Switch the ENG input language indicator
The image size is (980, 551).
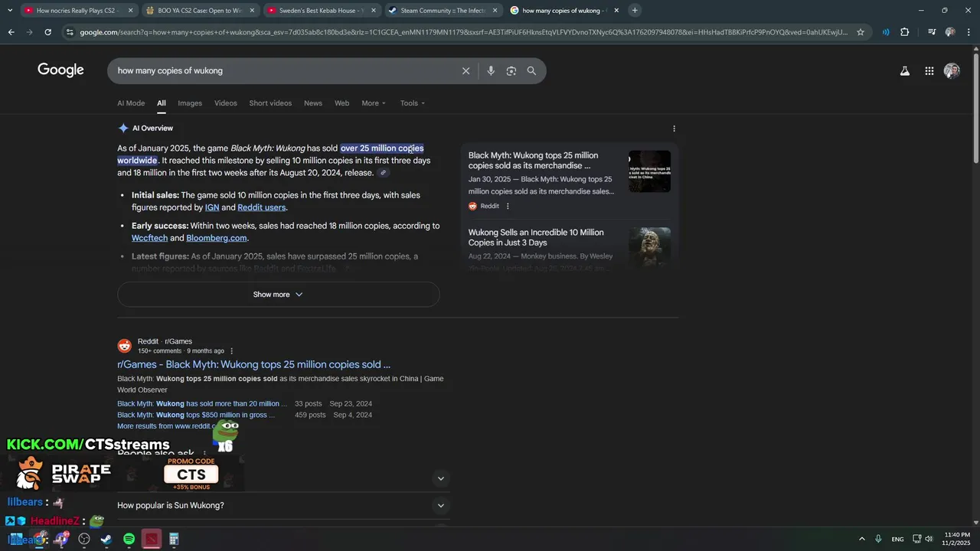[897, 539]
